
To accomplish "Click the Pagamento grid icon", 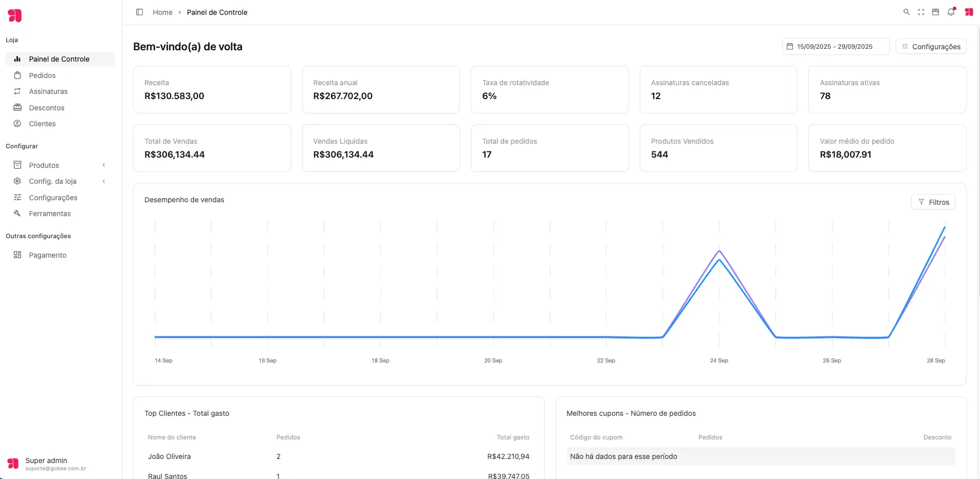I will click(x=17, y=255).
